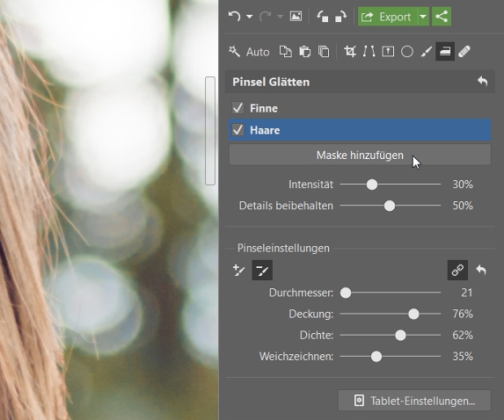Image resolution: width=504 pixels, height=420 pixels.
Task: Select the Crop tool
Action: (x=350, y=51)
